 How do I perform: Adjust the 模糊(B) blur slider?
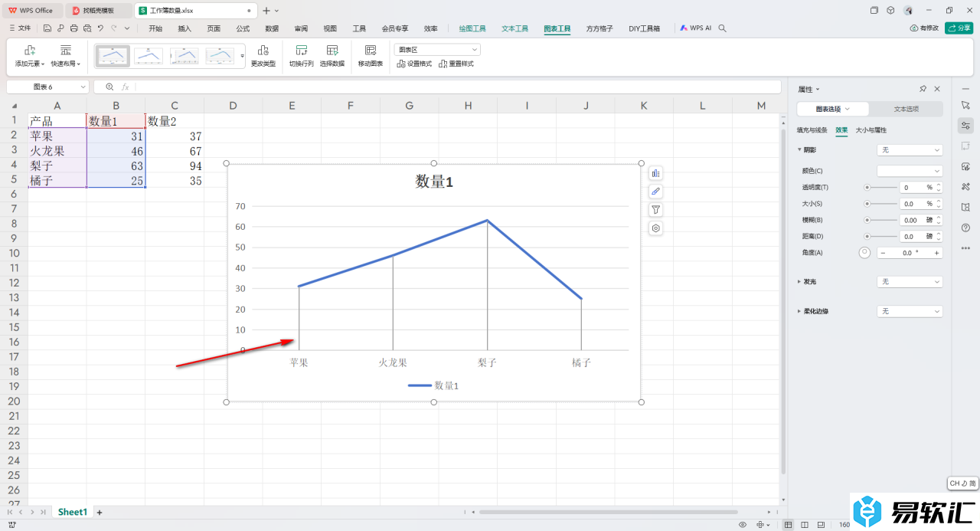(x=882, y=220)
